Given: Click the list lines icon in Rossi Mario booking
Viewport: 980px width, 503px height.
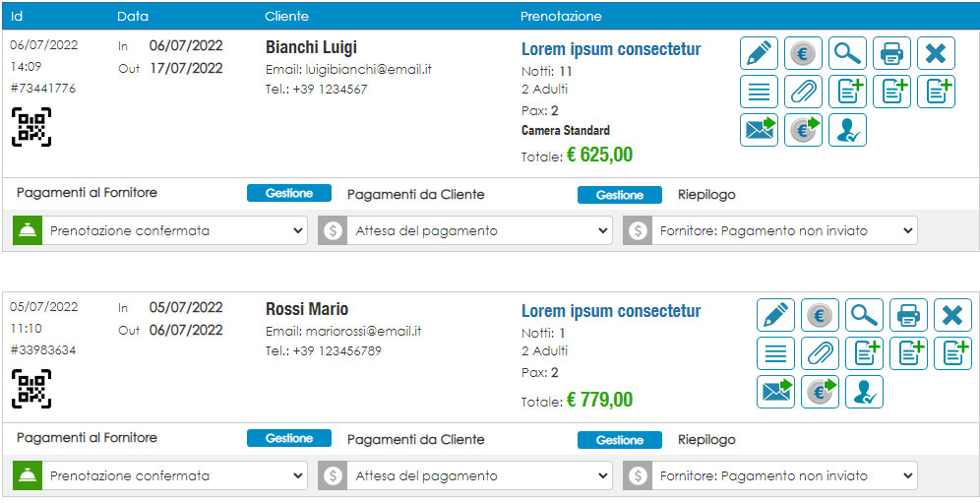Looking at the screenshot, I should point(775,352).
